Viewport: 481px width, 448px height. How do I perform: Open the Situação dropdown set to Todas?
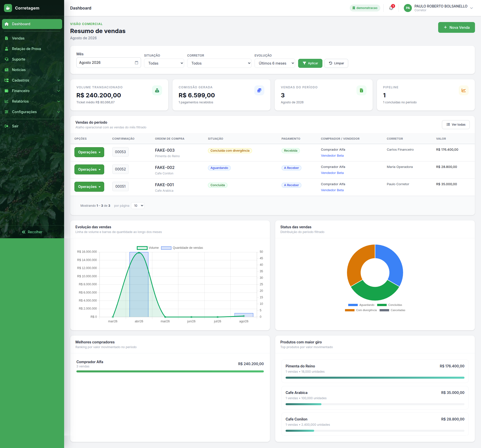164,63
